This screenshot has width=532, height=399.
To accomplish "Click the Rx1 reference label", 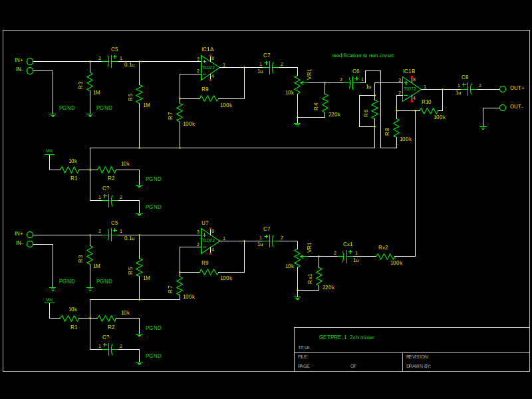I will 310,279.
